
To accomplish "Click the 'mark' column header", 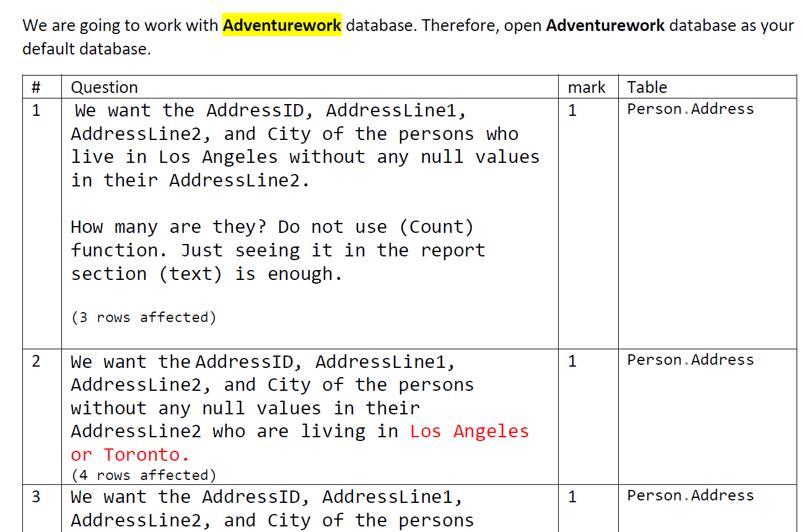I will pyautogui.click(x=587, y=87).
